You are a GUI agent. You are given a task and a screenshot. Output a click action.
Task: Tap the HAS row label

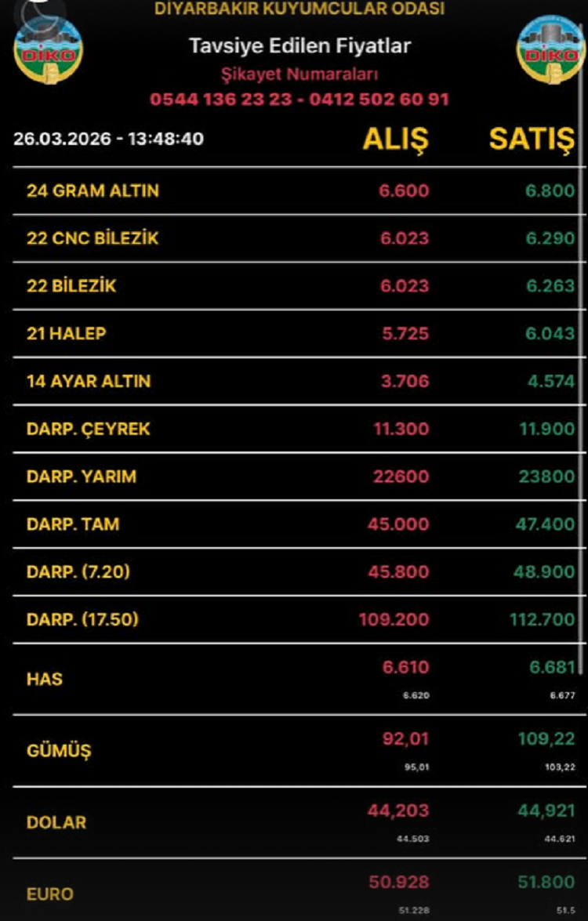point(45,679)
